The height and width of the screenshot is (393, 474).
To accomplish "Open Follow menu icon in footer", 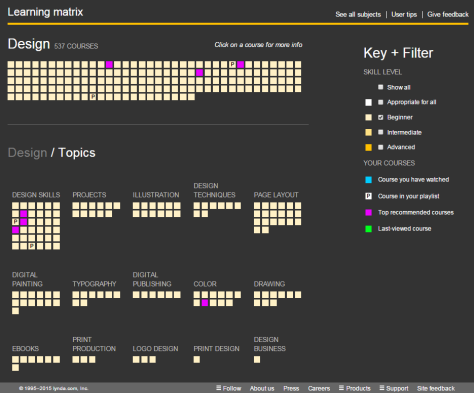I will [219, 388].
